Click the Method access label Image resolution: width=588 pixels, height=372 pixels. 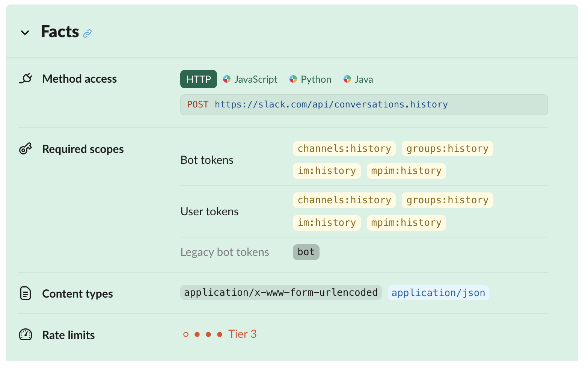[80, 79]
